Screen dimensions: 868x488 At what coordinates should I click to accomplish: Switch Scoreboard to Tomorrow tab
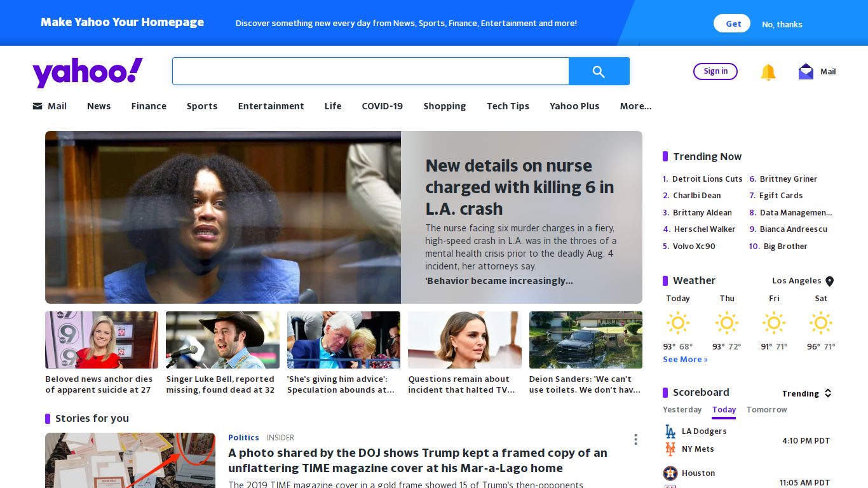(767, 410)
